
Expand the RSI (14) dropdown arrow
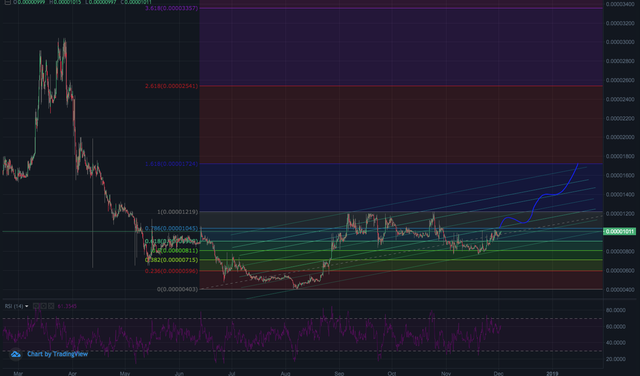tap(27, 306)
